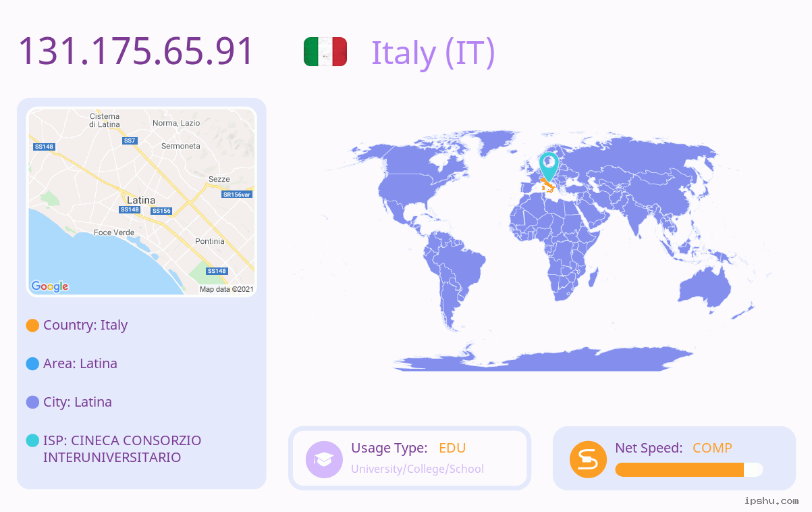Image resolution: width=812 pixels, height=512 pixels.
Task: Click the graduation cap usage type icon
Action: click(x=324, y=459)
